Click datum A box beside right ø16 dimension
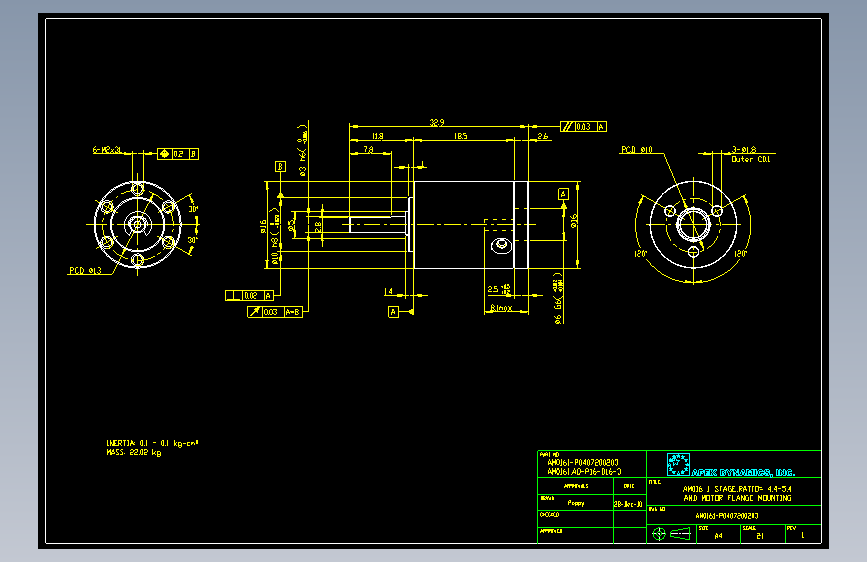 coord(563,194)
